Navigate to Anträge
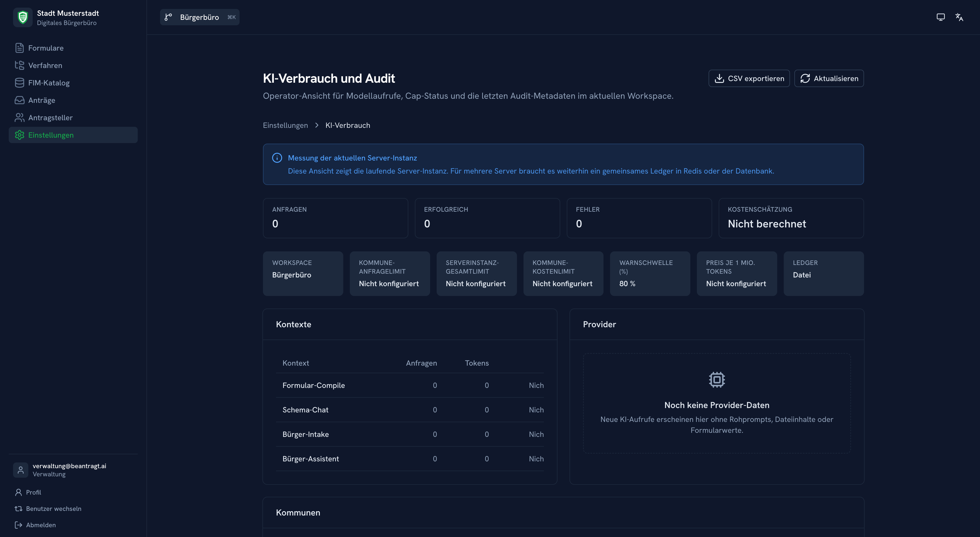Viewport: 980px width, 537px height. coord(73,100)
